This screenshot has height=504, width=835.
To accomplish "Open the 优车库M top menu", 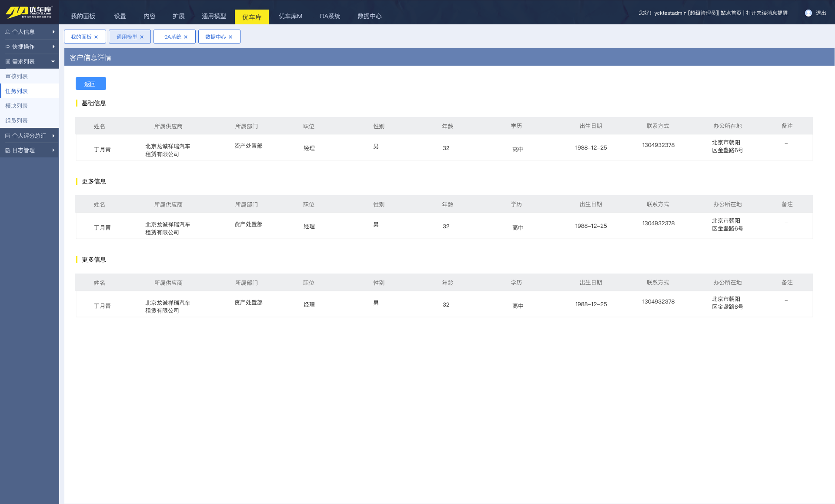I will [x=291, y=16].
